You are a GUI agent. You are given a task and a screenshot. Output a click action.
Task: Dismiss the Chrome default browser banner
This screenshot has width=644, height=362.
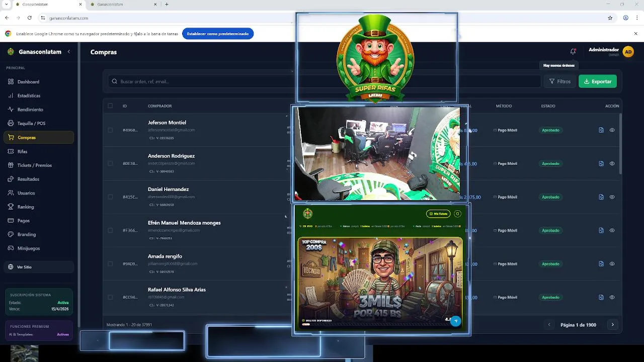pyautogui.click(x=635, y=34)
